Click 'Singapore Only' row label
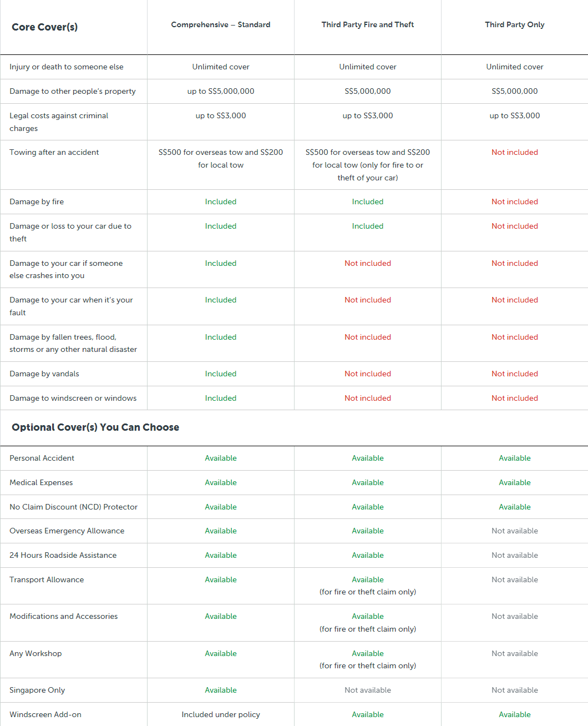588x726 pixels. pyautogui.click(x=37, y=690)
